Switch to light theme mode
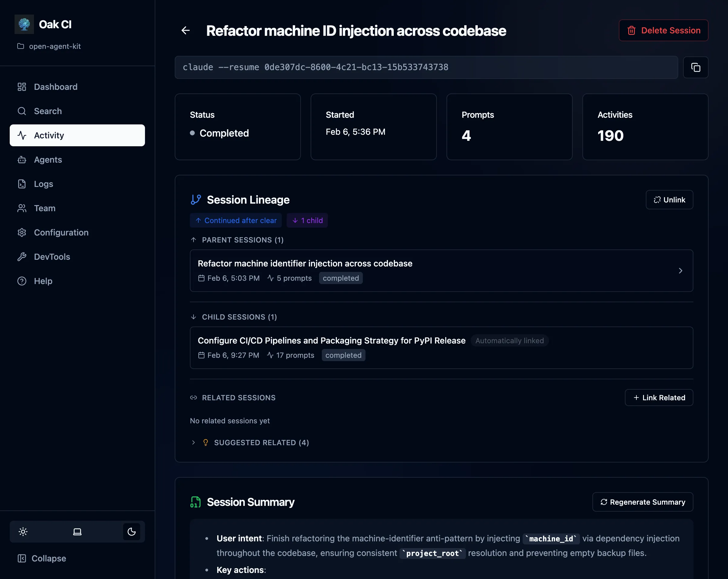The image size is (728, 579). (23, 531)
